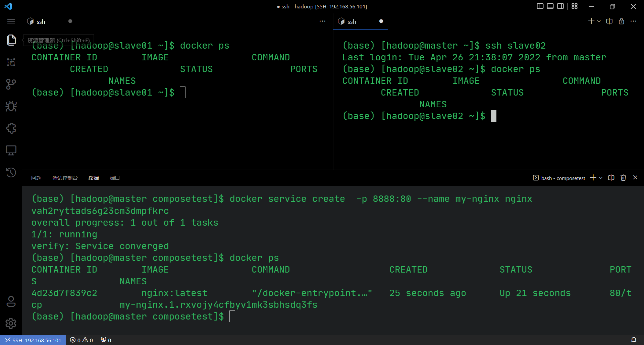
Task: Switch to the 问题 panel tab
Action: [36, 178]
